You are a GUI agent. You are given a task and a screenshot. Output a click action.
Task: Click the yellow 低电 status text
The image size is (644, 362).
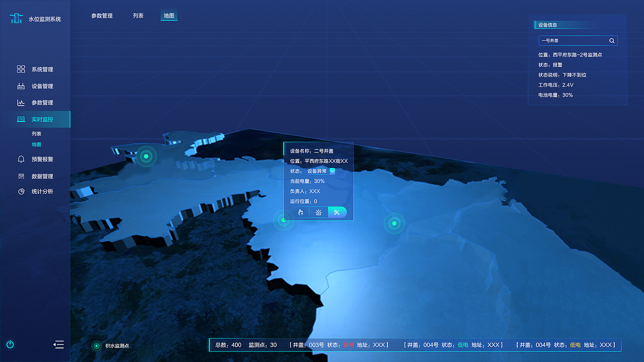coord(575,345)
